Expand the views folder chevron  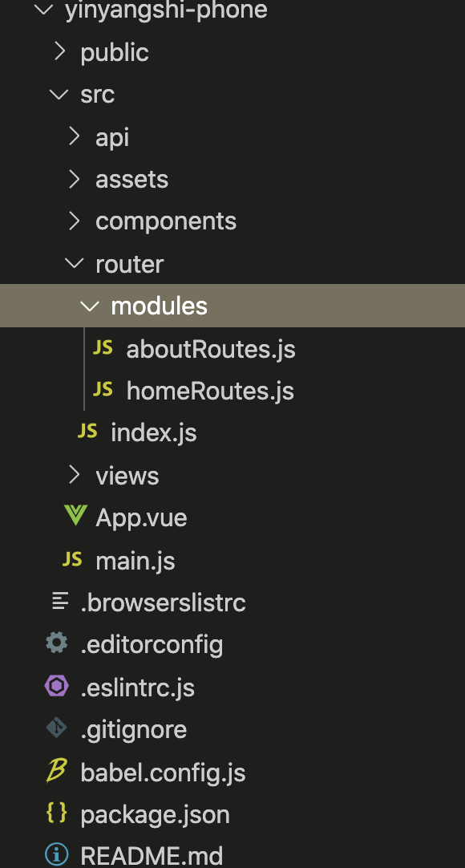75,475
